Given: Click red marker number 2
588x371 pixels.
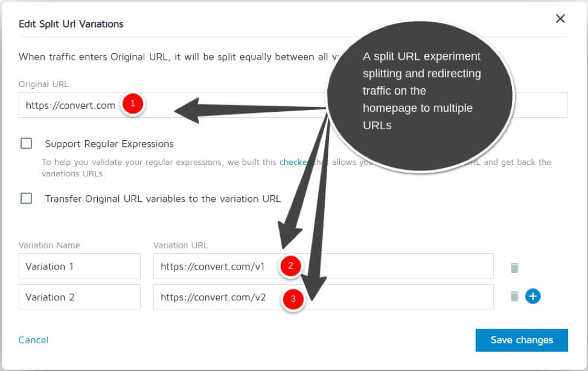Looking at the screenshot, I should click(290, 265).
